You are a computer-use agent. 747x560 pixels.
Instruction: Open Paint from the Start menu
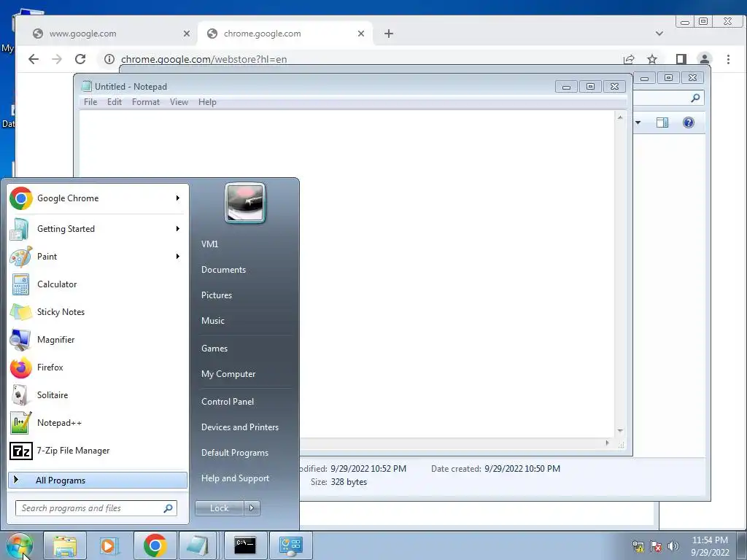tap(98, 257)
